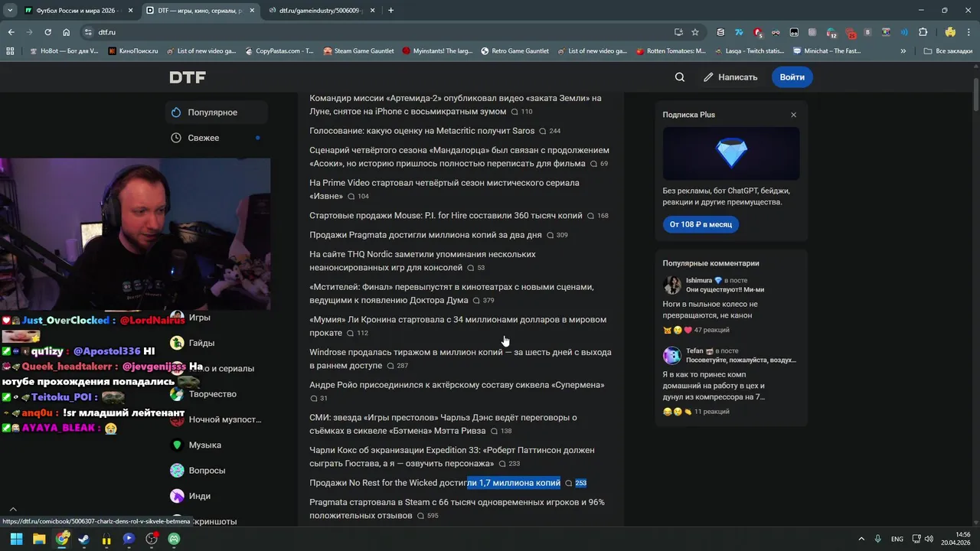Click the Музыка green section icon

point(177,445)
